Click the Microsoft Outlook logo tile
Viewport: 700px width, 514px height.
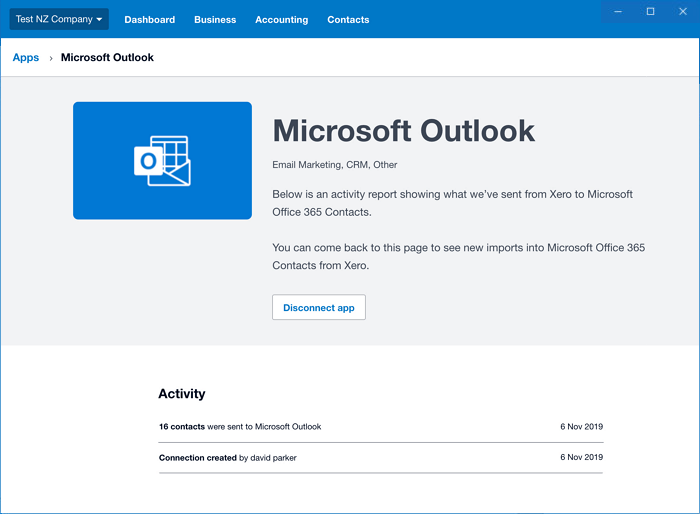(x=162, y=161)
